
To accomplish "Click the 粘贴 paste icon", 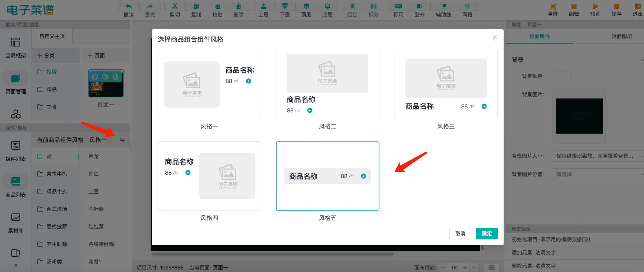I will pos(217,6).
